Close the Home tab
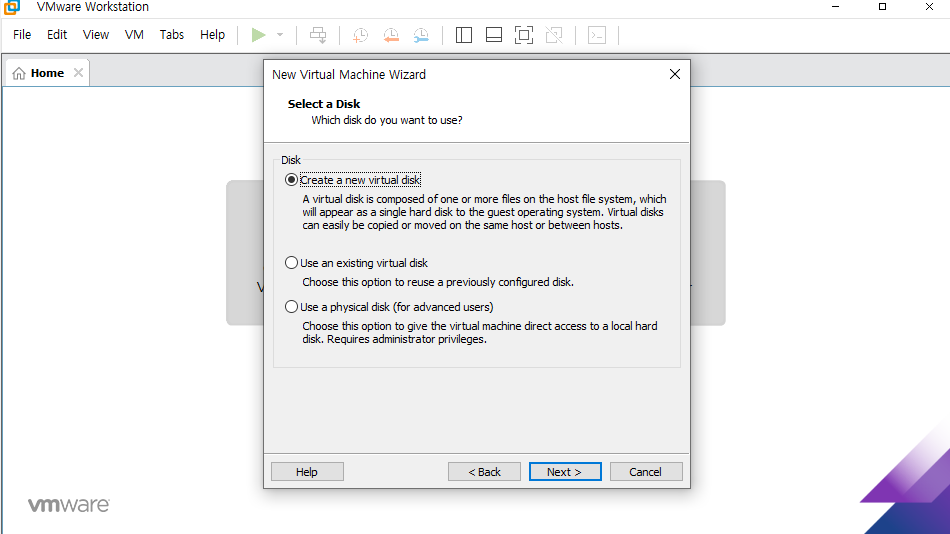950x534 pixels. click(x=78, y=73)
